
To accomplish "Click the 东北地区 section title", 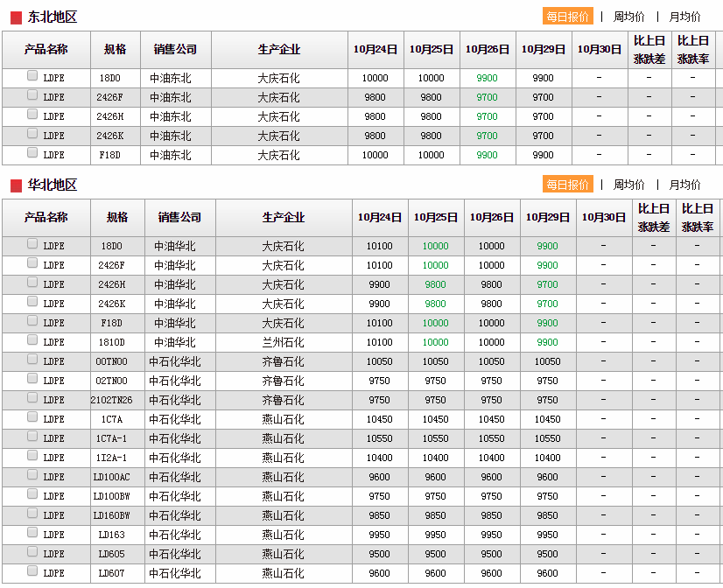I will pyautogui.click(x=53, y=17).
